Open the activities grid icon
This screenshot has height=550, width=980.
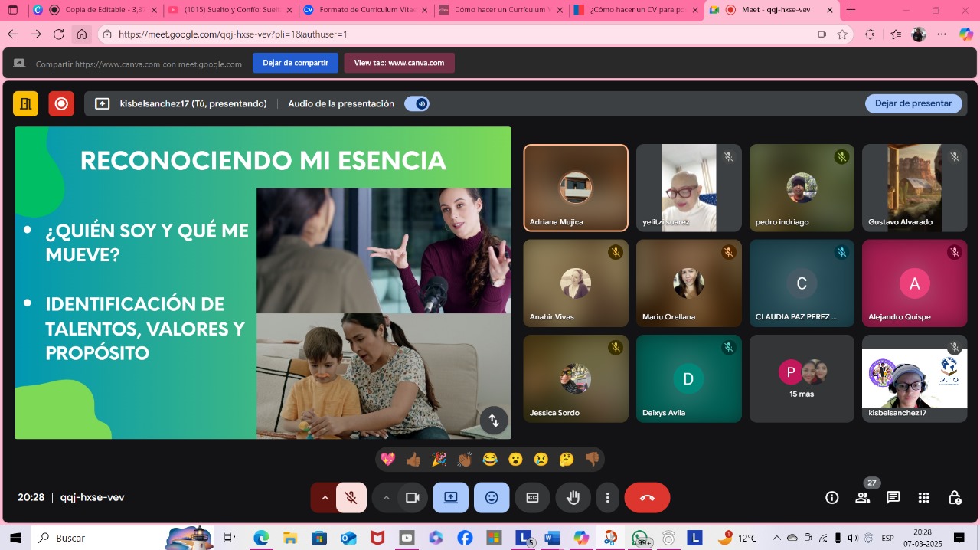pos(924,498)
